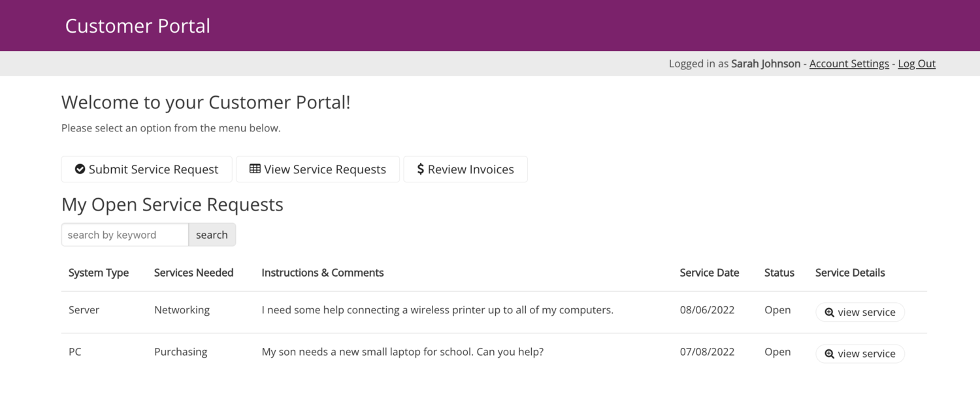The width and height of the screenshot is (980, 395).
Task: Click the Customer Portal header title
Action: coord(138,26)
